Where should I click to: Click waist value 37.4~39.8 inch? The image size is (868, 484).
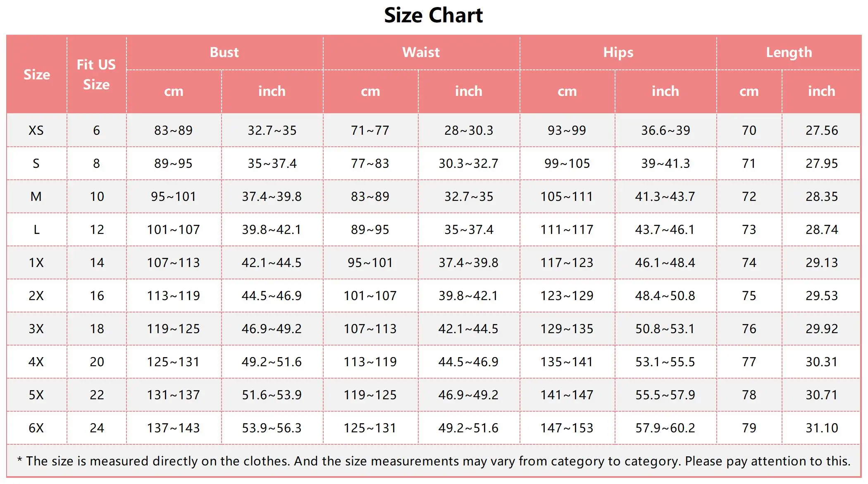click(x=469, y=262)
